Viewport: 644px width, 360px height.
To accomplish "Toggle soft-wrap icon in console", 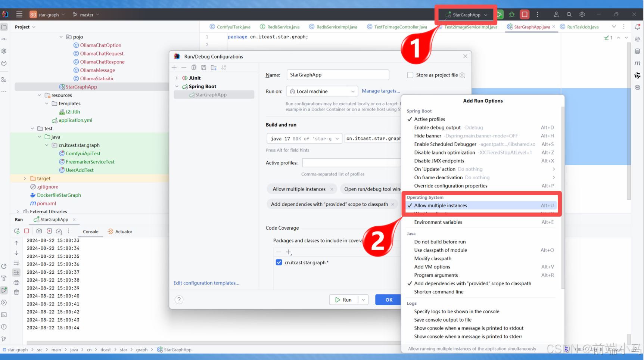I will [16, 263].
